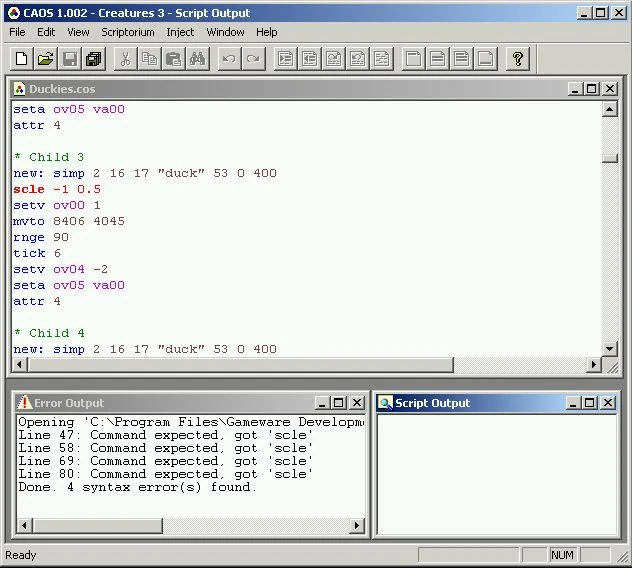
Task: Click the second inject page icon
Action: [x=437, y=59]
